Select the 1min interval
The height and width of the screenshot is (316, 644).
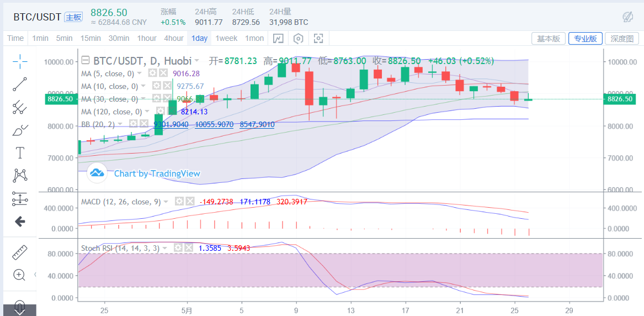pos(40,38)
